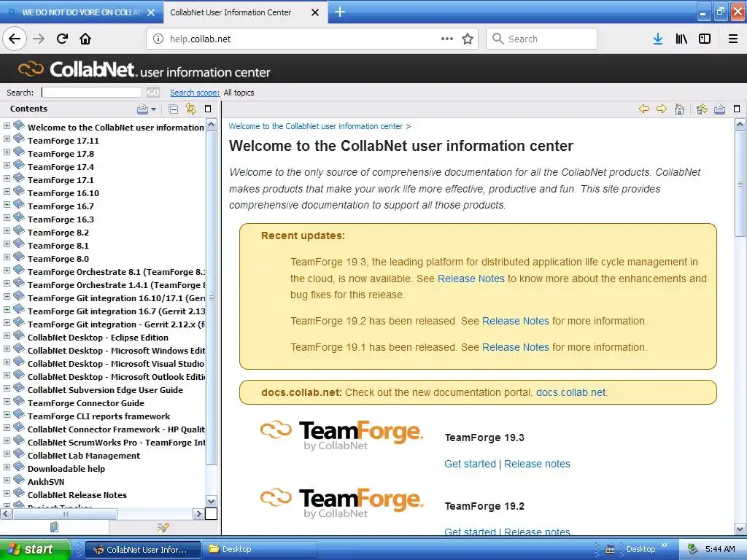Viewport: 747px width, 560px height.
Task: Open the print topics dropdown arrow in Contents
Action: pyautogui.click(x=153, y=109)
